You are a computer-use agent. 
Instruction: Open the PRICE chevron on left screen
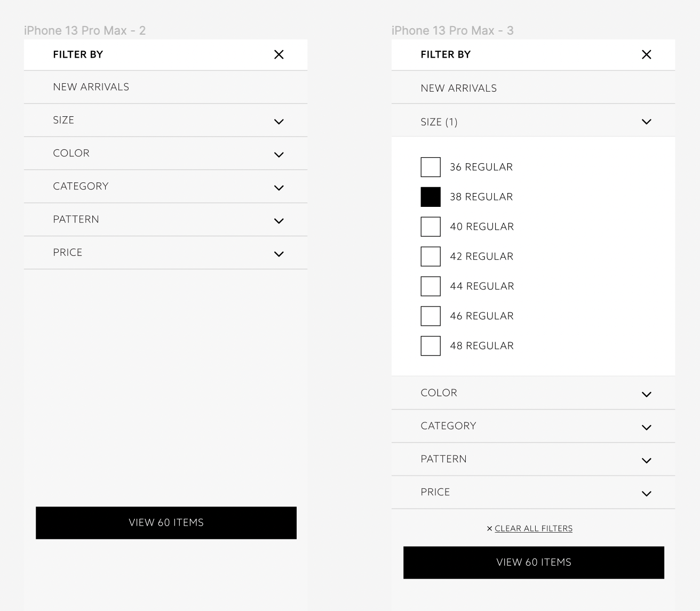click(279, 254)
